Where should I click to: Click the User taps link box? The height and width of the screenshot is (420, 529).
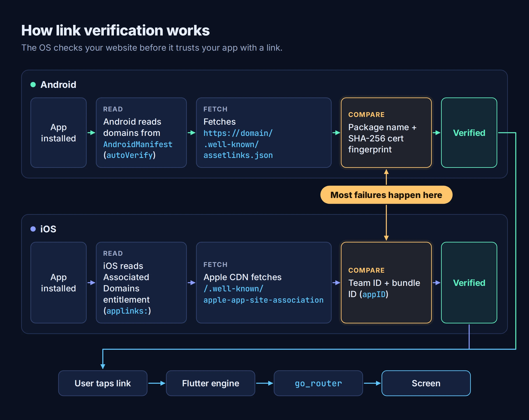tap(103, 383)
